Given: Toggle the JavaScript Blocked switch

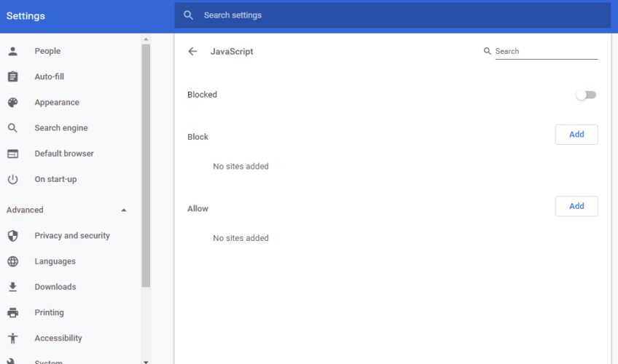Looking at the screenshot, I should (586, 95).
